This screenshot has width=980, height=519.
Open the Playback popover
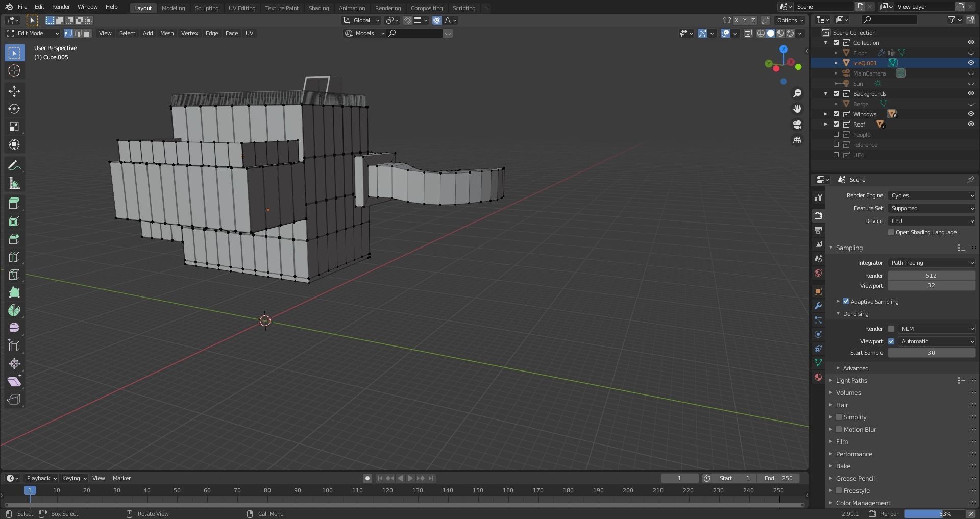point(41,479)
